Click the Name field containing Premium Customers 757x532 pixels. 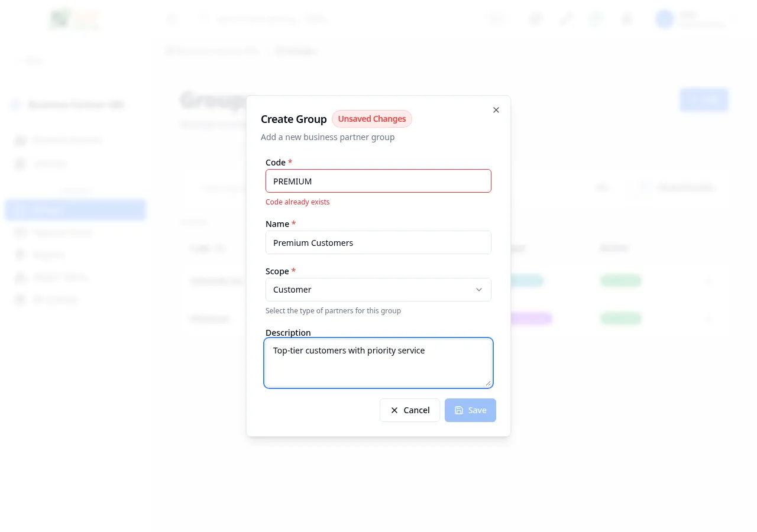(378, 242)
